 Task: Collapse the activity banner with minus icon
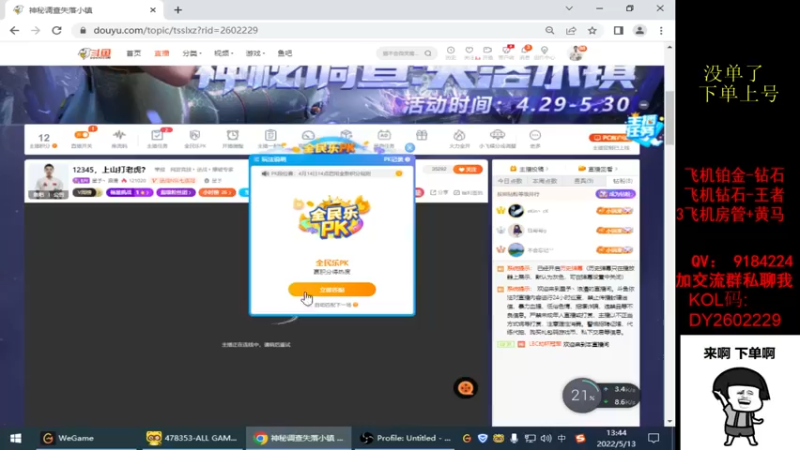[x=644, y=105]
